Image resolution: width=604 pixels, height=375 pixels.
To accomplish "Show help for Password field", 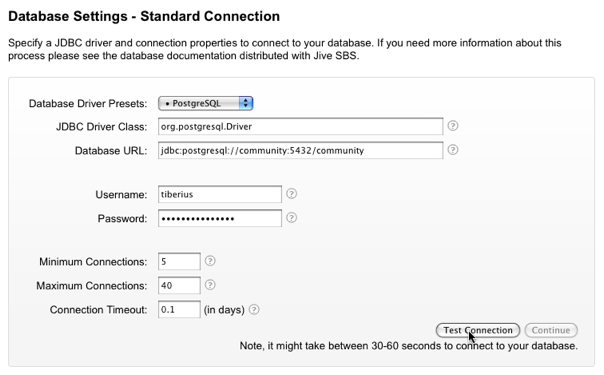I will click(x=292, y=218).
